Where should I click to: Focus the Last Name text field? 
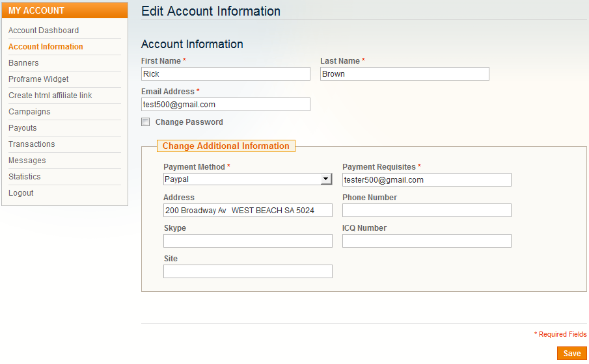point(404,74)
